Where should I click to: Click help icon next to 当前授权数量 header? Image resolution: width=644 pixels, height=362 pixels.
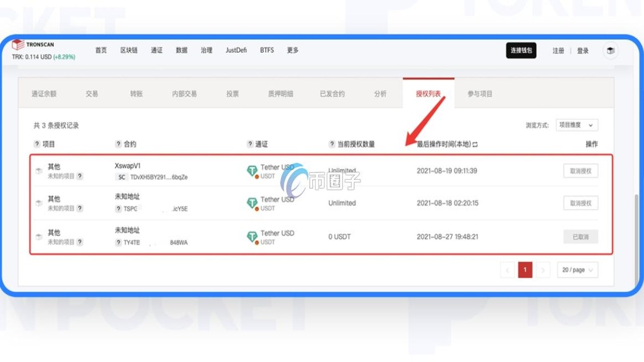[x=332, y=144]
